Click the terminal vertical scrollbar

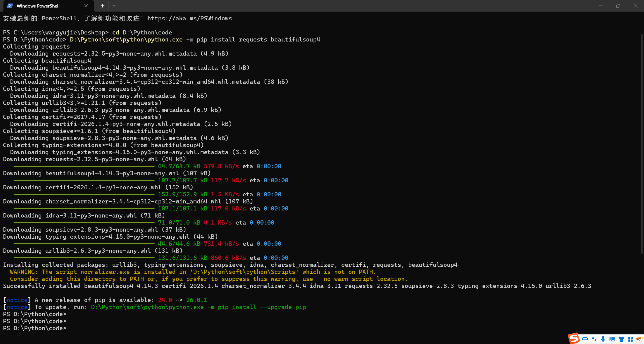(x=642, y=143)
